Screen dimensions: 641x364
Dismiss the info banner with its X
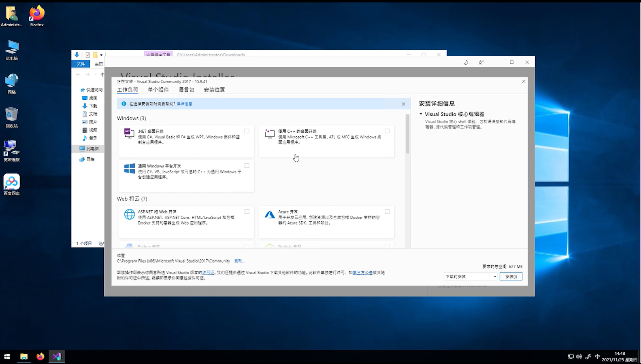tap(403, 104)
